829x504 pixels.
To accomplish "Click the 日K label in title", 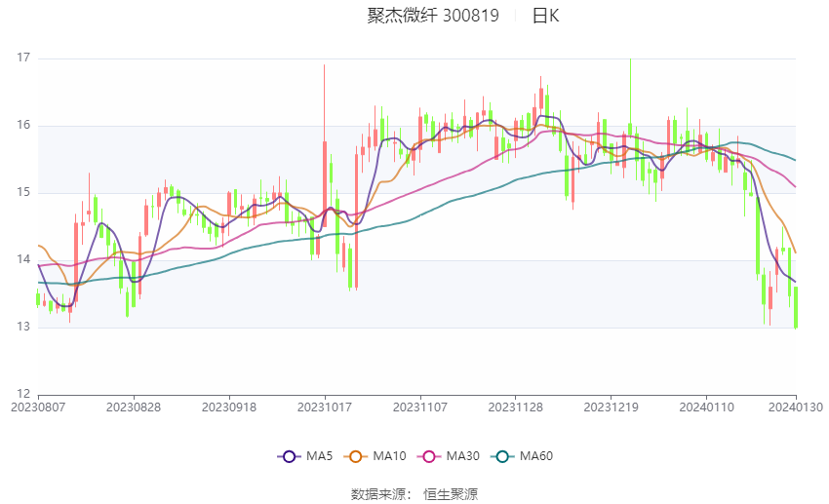I will 545,16.
